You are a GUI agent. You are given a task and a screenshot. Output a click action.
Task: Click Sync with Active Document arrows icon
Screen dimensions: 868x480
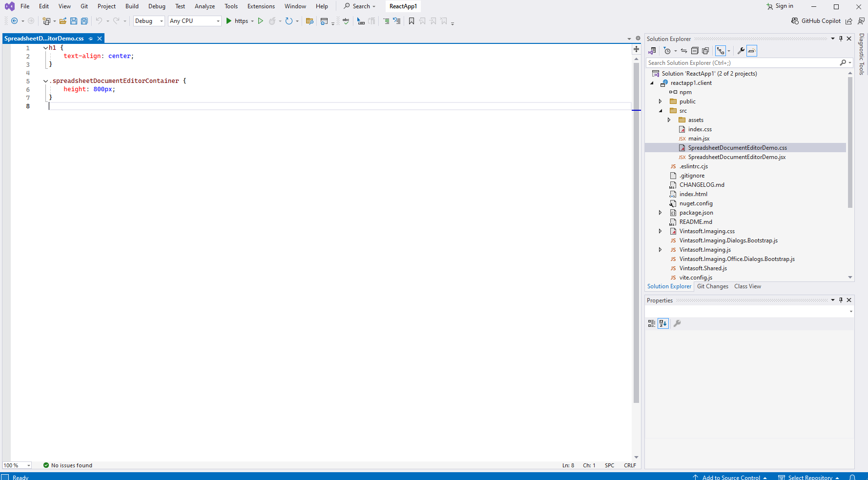pos(684,51)
